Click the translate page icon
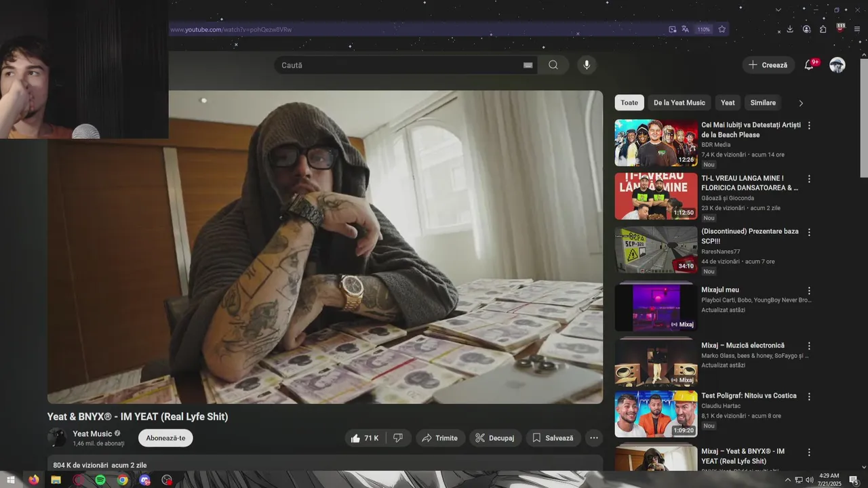 pos(686,29)
